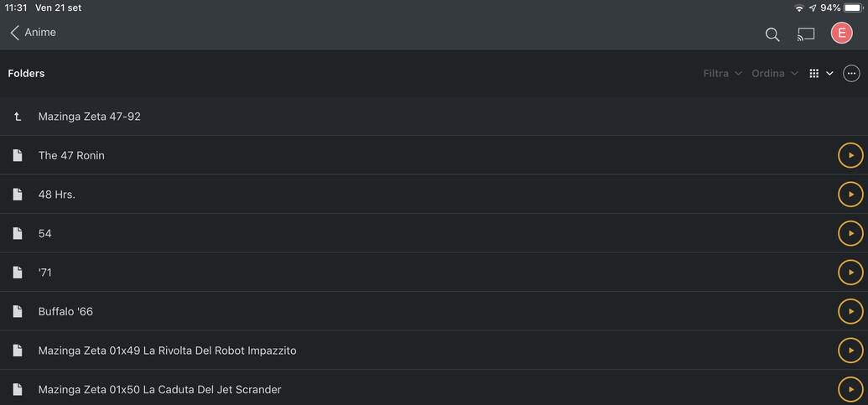Play 48 Hrs.

pos(850,195)
